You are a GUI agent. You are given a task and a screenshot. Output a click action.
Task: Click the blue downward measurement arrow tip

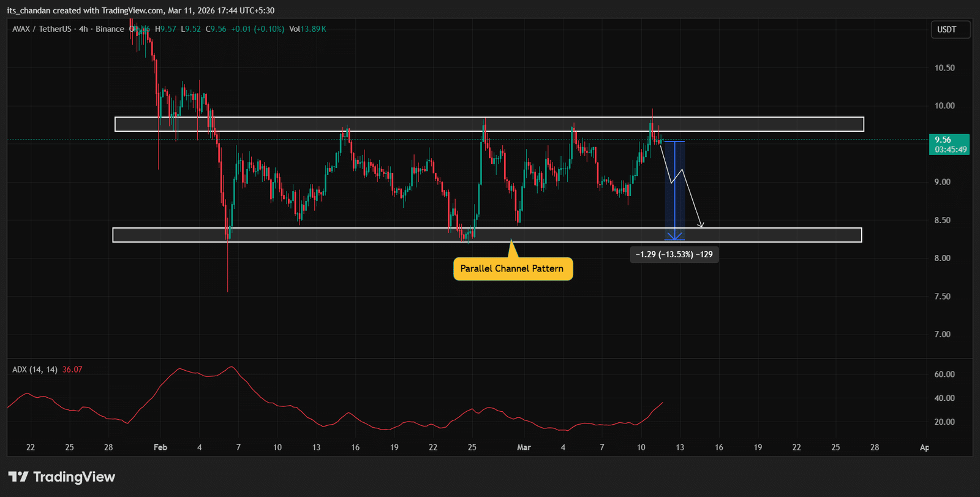pyautogui.click(x=674, y=238)
